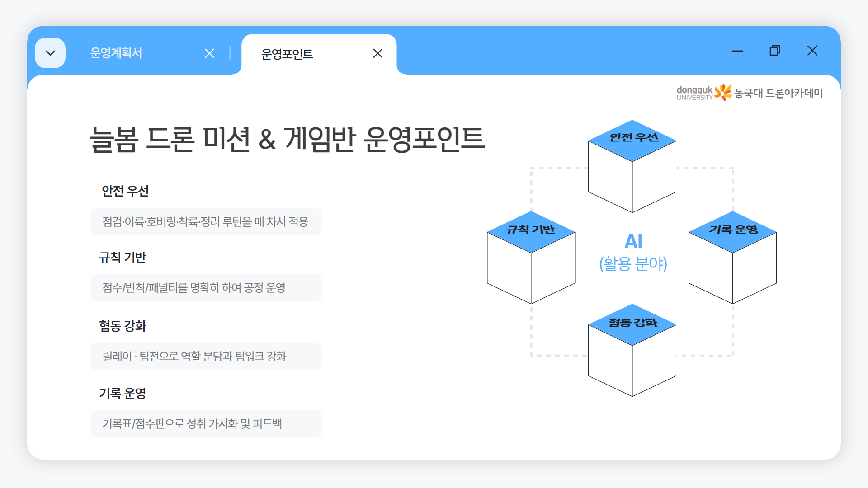This screenshot has height=488, width=868.
Task: Close the 운영계획서 tab
Action: click(210, 53)
